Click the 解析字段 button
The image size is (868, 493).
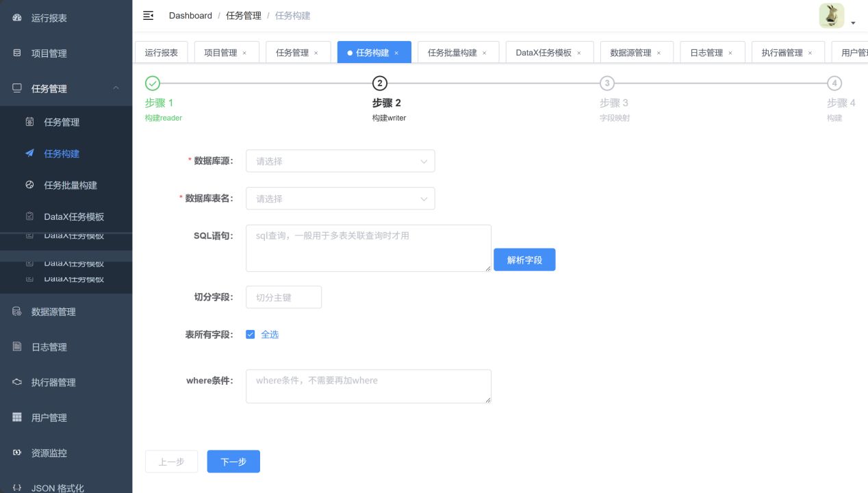tap(524, 260)
